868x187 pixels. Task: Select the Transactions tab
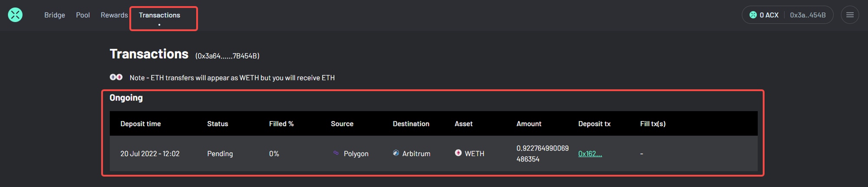pos(159,15)
